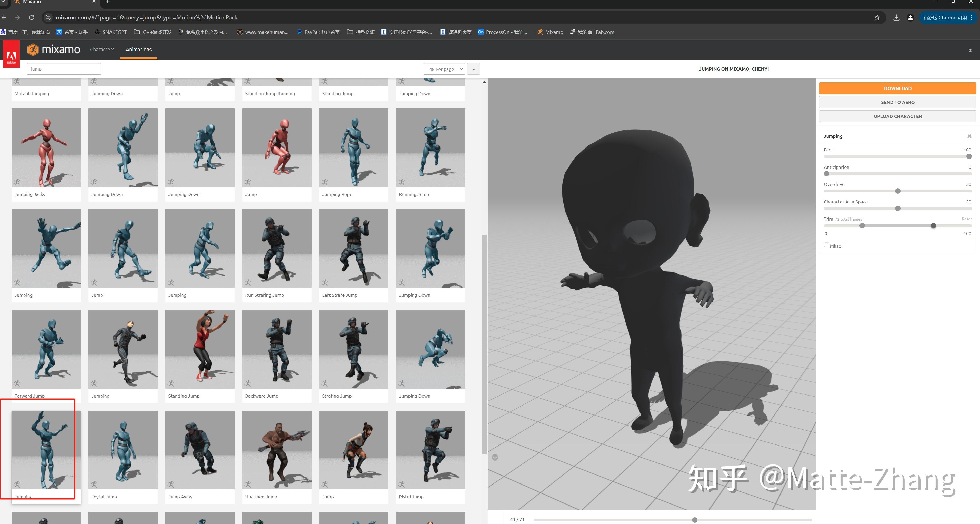
Task: Click the UPLOAD CHARACTER button
Action: coord(897,116)
